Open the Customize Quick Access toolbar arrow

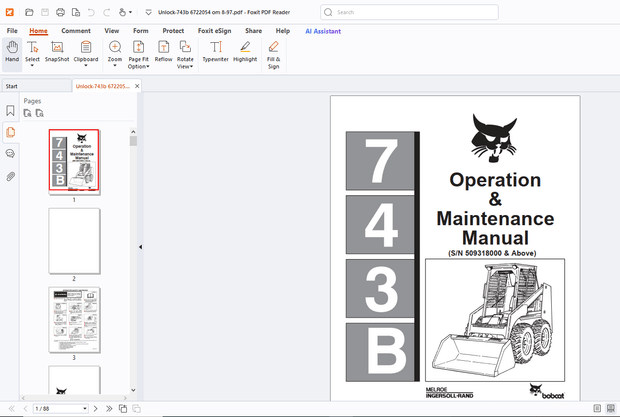tap(148, 12)
